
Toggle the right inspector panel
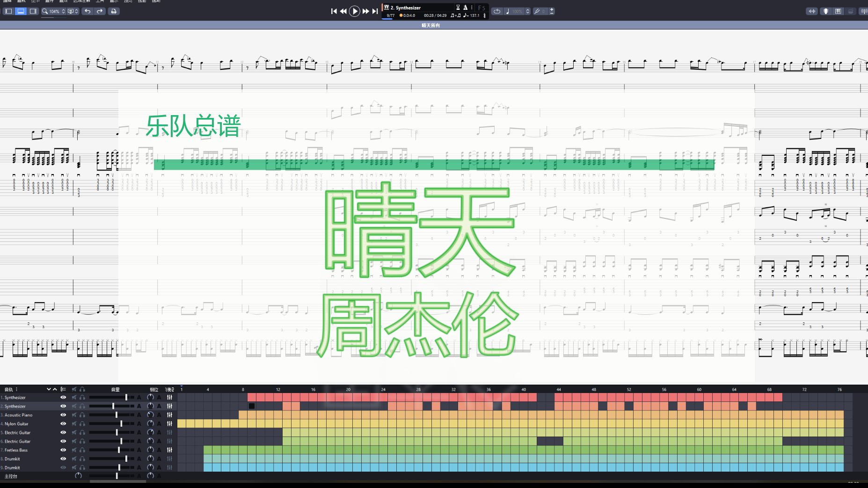click(x=33, y=11)
